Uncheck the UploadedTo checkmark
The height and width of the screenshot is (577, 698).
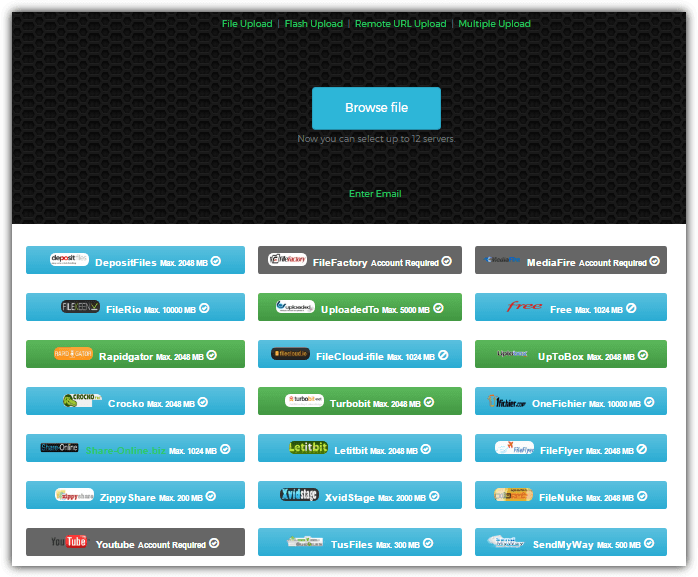click(438, 308)
